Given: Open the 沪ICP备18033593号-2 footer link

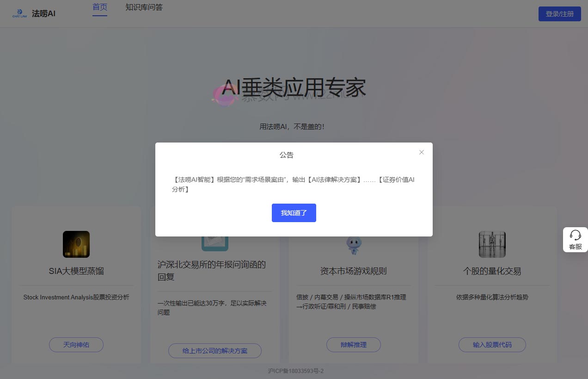Looking at the screenshot, I should [294, 371].
